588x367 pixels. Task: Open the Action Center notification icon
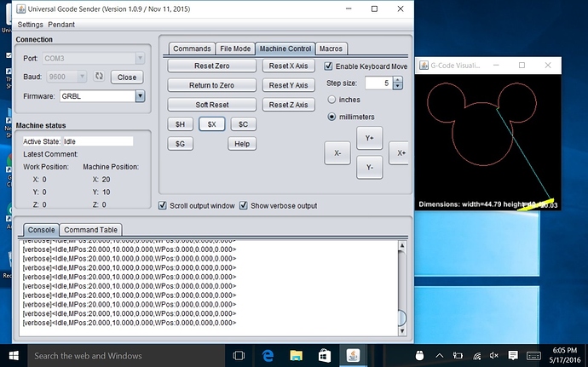click(x=512, y=355)
